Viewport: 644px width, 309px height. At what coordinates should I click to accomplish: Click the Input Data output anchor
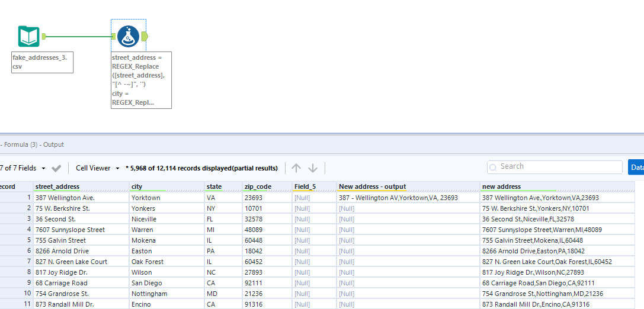(x=43, y=37)
